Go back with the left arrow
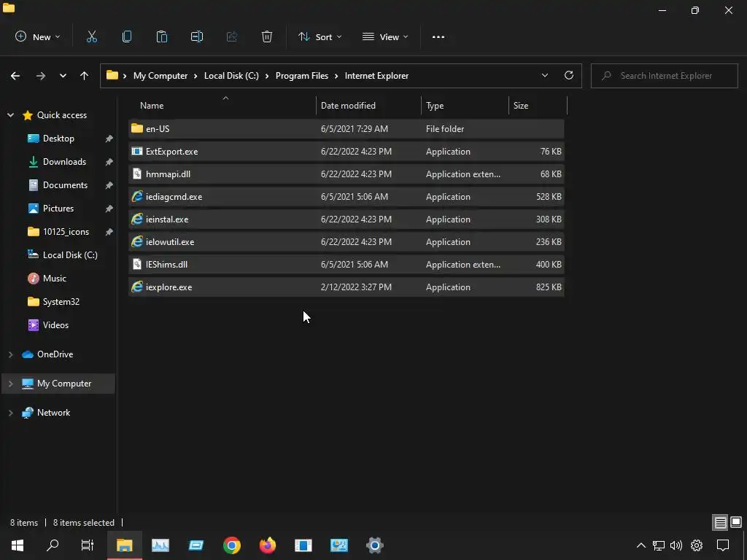This screenshot has height=560, width=747. [15, 76]
